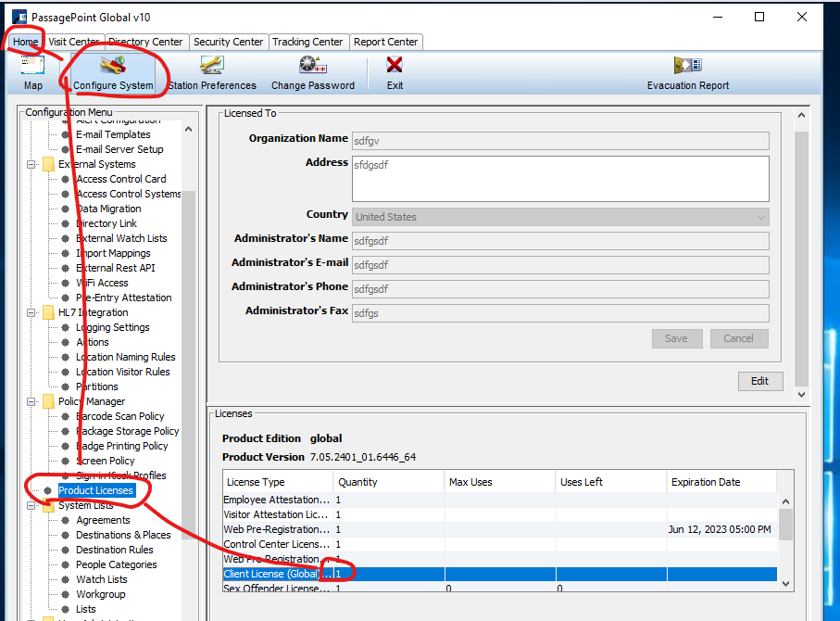
Task: Select the Visitor Attestation license row
Action: [x=500, y=514]
